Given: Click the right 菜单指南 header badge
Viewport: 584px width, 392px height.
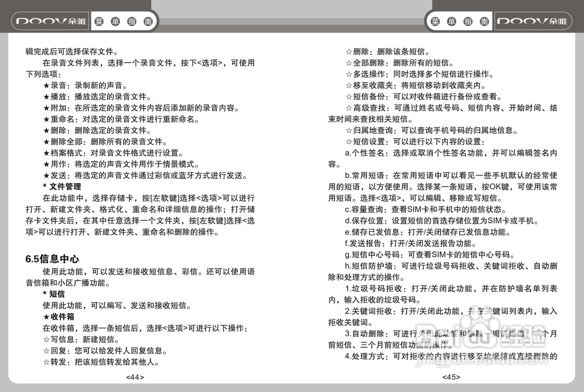Looking at the screenshot, I should click(459, 21).
